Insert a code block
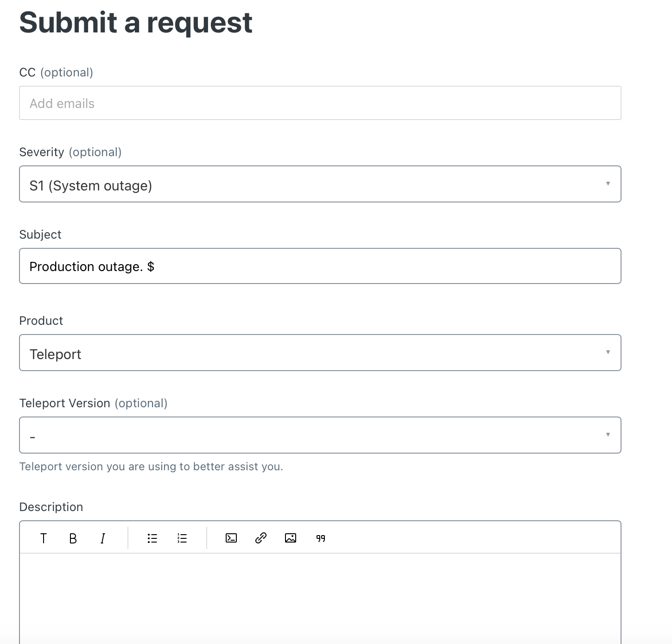The width and height of the screenshot is (672, 644). 231,538
